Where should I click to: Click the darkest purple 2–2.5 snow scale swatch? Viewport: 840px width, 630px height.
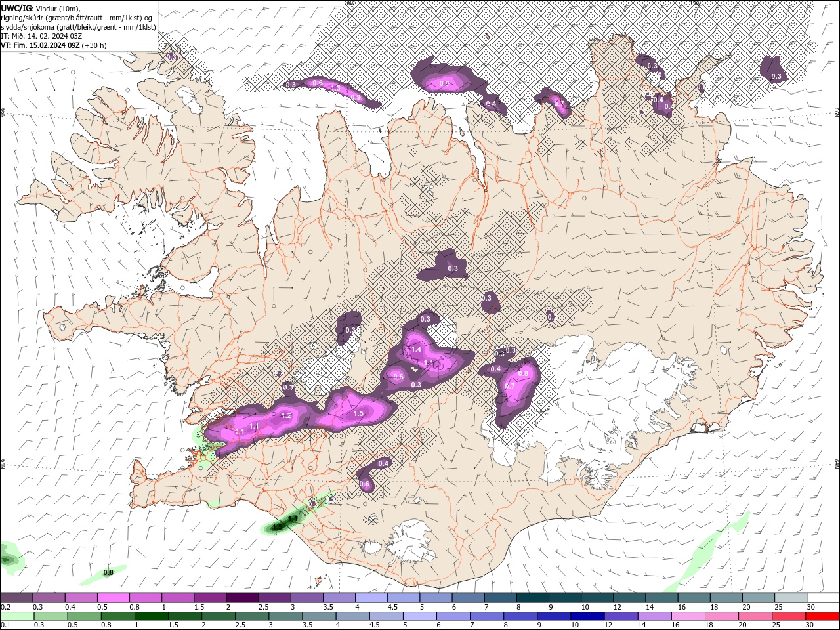(241, 598)
